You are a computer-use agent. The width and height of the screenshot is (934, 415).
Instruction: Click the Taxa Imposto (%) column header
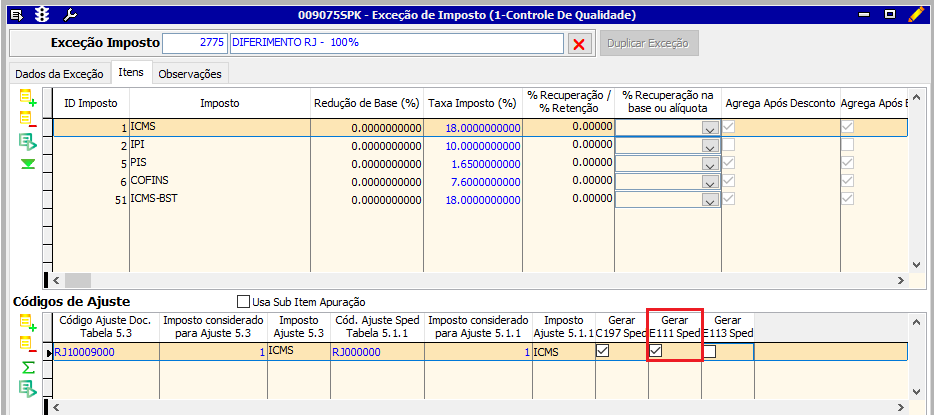[x=473, y=104]
